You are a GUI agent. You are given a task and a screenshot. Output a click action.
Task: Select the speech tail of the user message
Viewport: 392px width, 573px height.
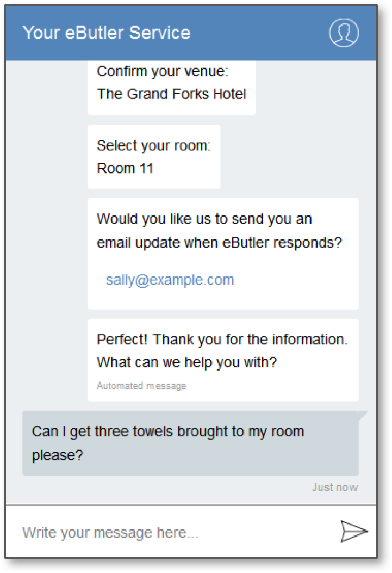click(363, 416)
